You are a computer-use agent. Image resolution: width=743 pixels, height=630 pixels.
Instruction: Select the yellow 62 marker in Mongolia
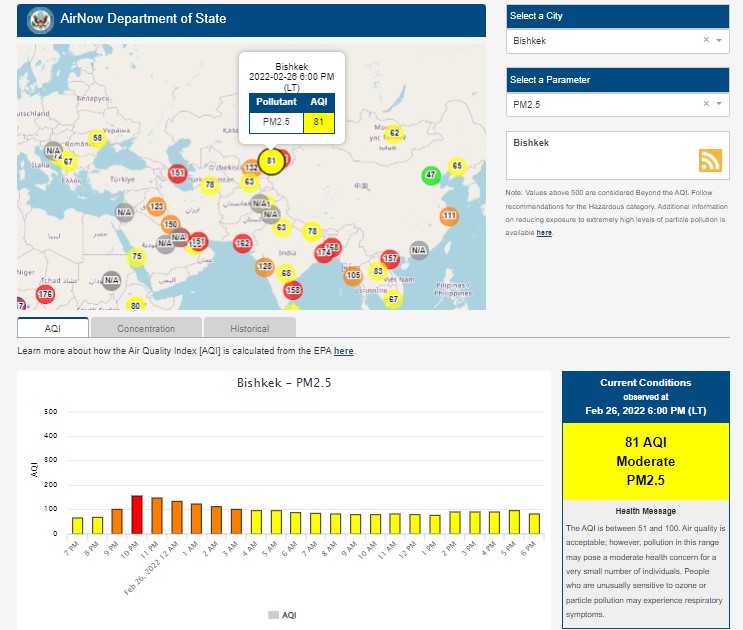pyautogui.click(x=394, y=133)
